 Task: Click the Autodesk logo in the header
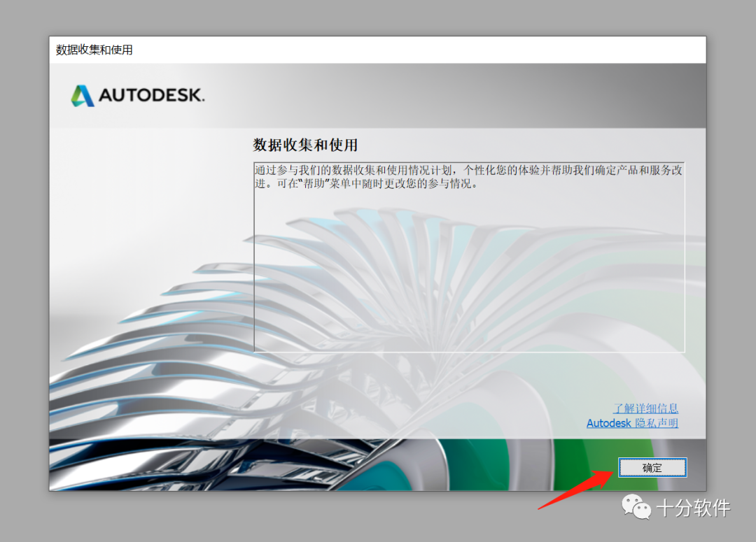tap(138, 95)
